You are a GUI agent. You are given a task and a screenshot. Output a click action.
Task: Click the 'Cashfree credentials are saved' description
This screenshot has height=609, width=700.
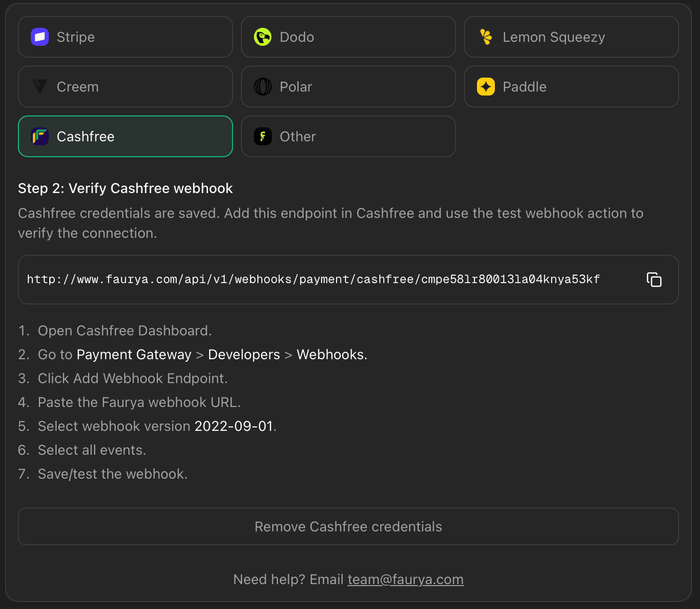click(331, 223)
